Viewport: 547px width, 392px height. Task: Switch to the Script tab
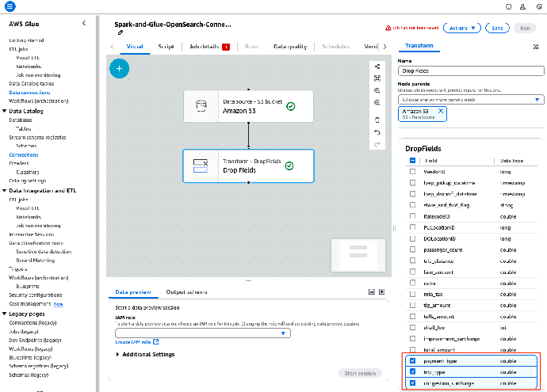(166, 47)
